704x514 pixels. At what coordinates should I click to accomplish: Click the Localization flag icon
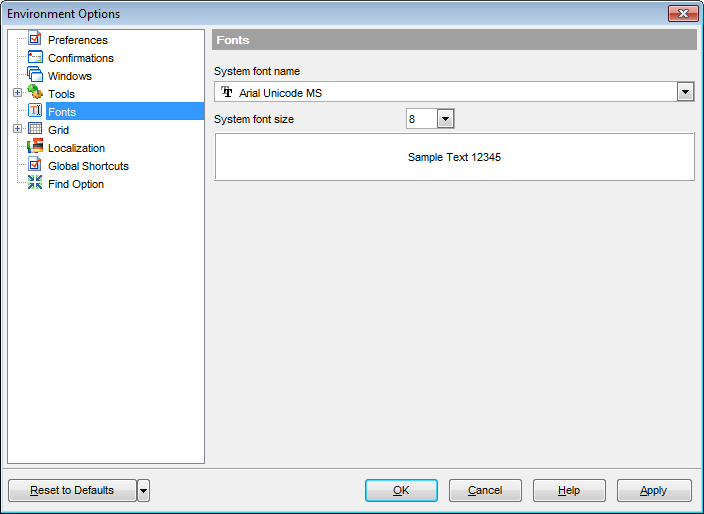(x=35, y=148)
